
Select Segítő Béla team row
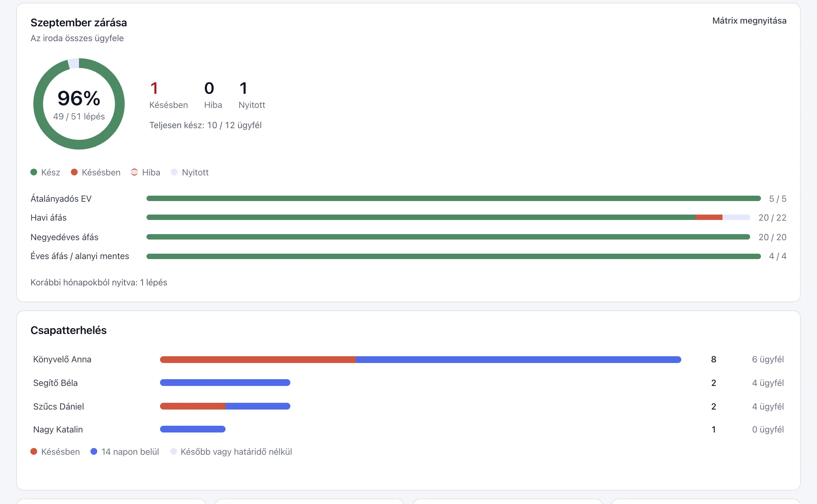[408, 383]
